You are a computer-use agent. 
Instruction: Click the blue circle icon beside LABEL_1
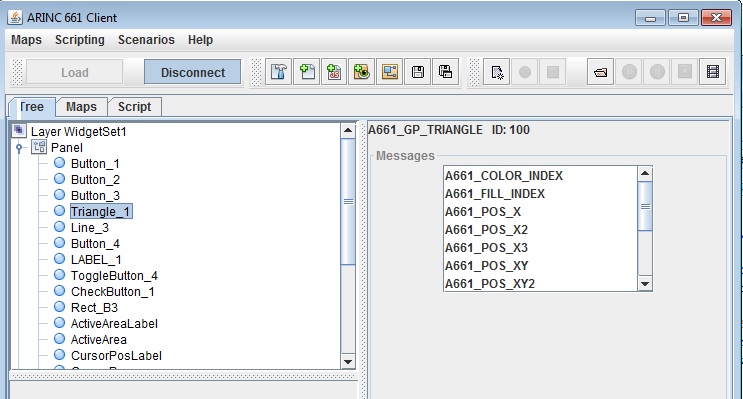59,259
